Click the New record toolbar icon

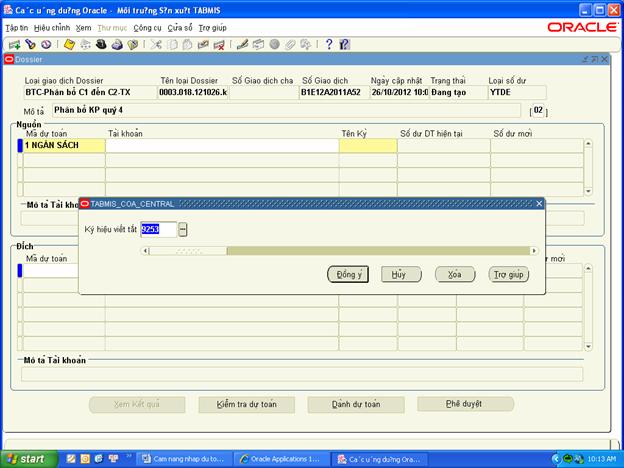[15, 44]
